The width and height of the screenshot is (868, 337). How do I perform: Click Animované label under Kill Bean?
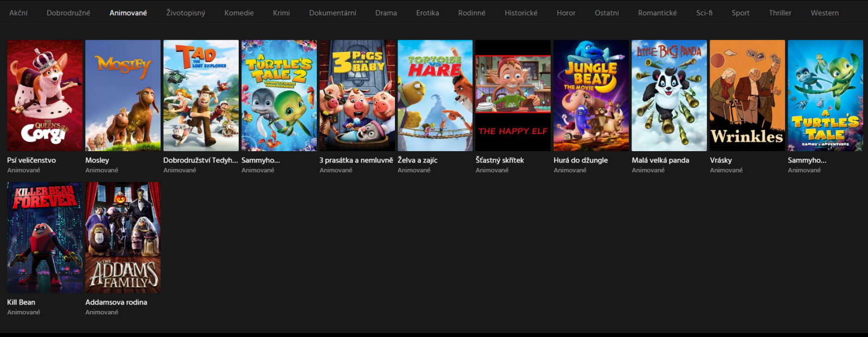click(24, 312)
